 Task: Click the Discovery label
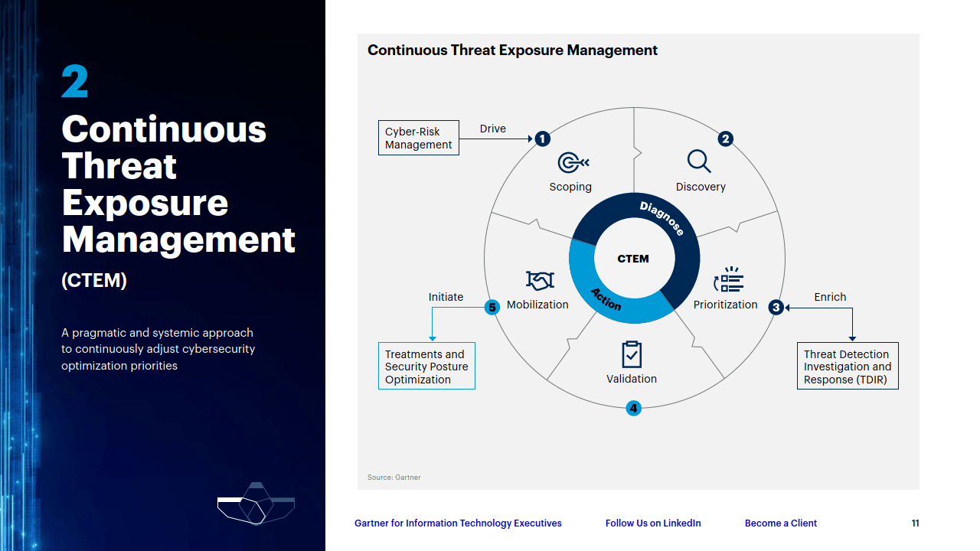[701, 187]
